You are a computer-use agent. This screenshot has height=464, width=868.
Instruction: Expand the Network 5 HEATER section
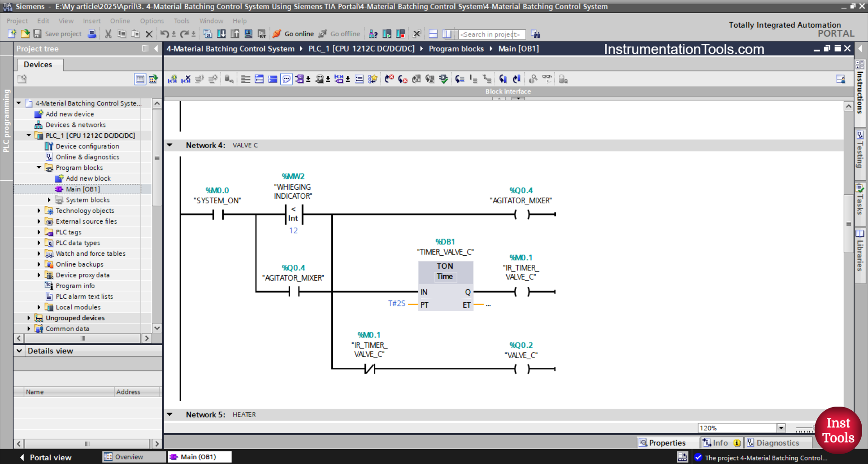[170, 414]
